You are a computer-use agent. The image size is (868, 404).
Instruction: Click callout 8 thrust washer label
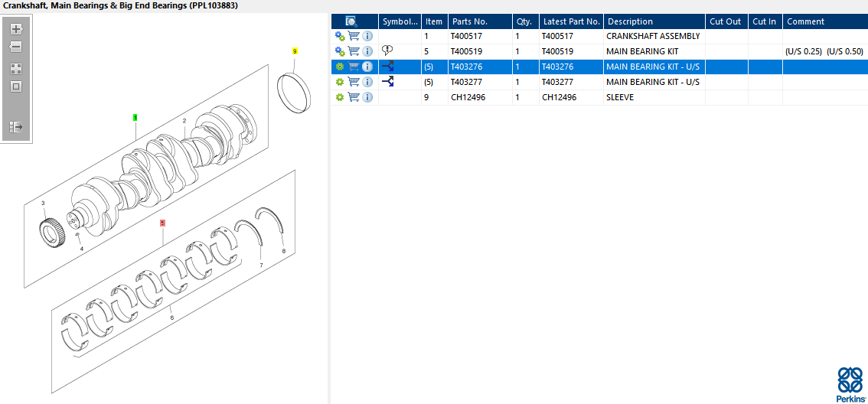284,251
